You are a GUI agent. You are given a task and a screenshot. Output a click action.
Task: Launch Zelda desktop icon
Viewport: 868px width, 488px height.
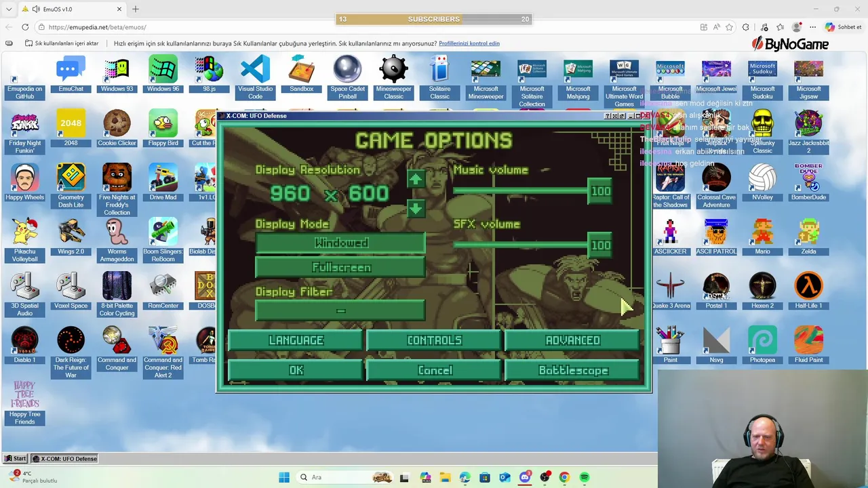pos(808,237)
